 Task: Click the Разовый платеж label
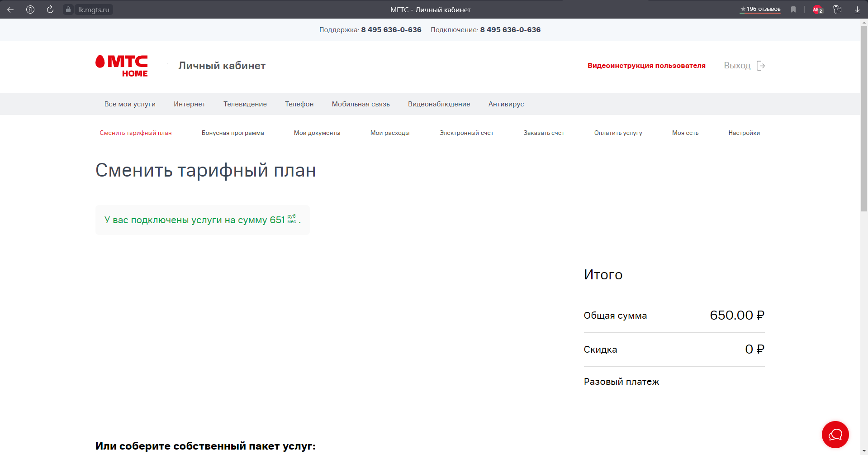[x=621, y=382]
